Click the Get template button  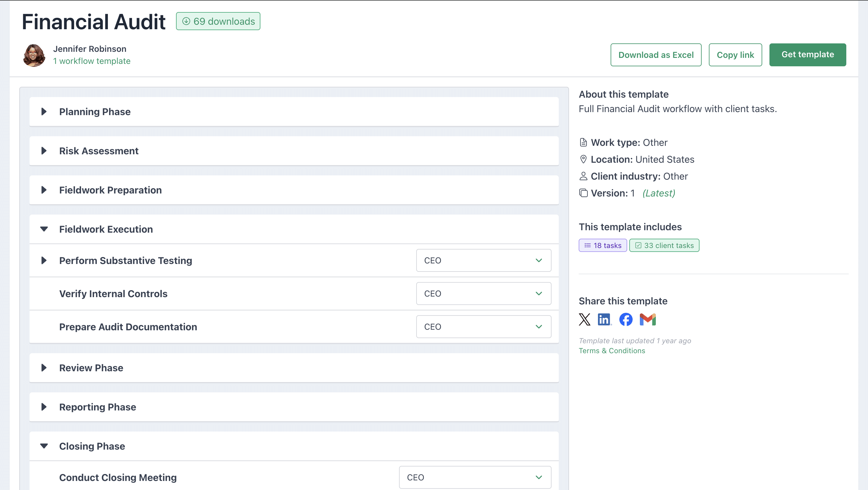pyautogui.click(x=807, y=55)
